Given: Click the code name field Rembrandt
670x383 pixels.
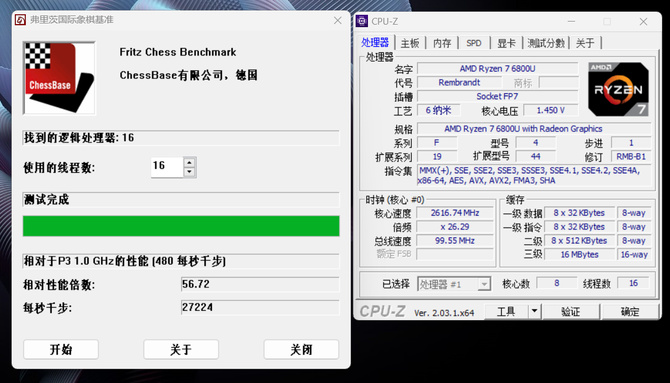Looking at the screenshot, I should tap(459, 82).
